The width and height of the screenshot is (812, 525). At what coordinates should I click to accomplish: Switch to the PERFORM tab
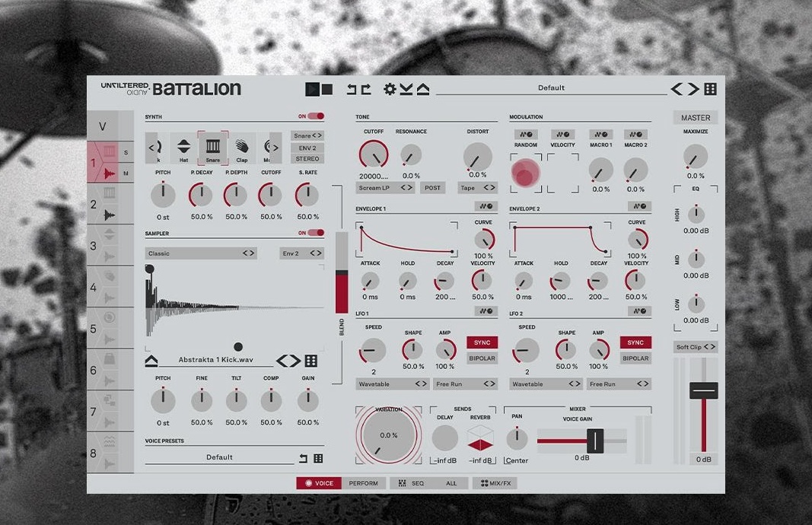tap(363, 483)
